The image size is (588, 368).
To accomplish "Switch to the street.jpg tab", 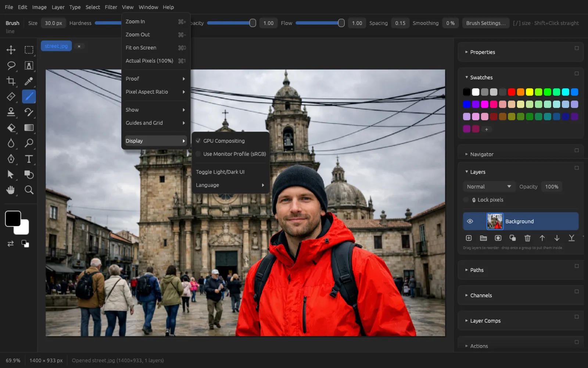I will [x=56, y=46].
